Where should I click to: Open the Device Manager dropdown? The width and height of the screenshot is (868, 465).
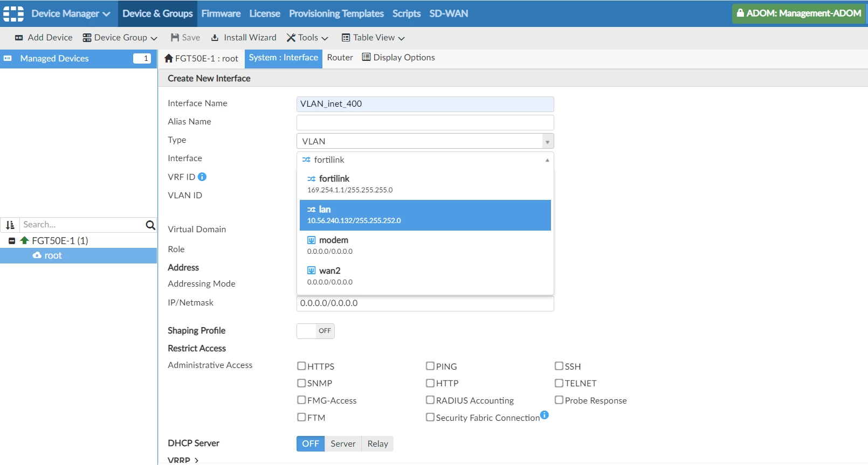(x=71, y=13)
